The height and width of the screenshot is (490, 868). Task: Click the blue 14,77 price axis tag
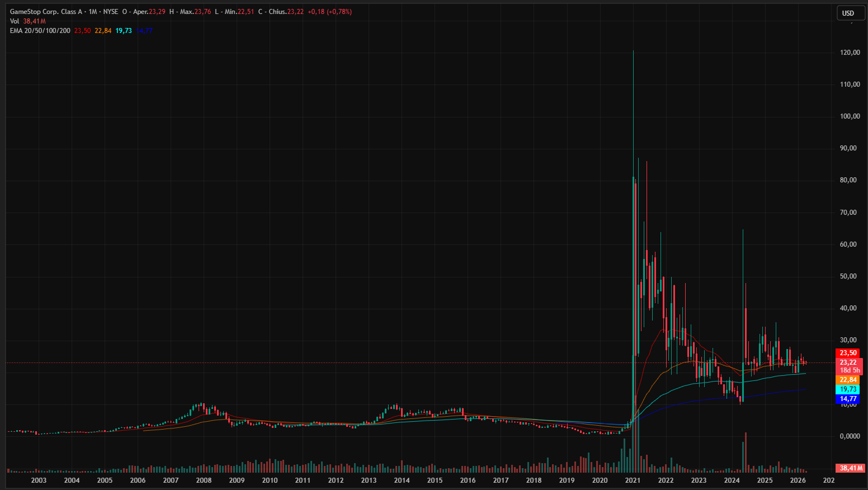848,399
